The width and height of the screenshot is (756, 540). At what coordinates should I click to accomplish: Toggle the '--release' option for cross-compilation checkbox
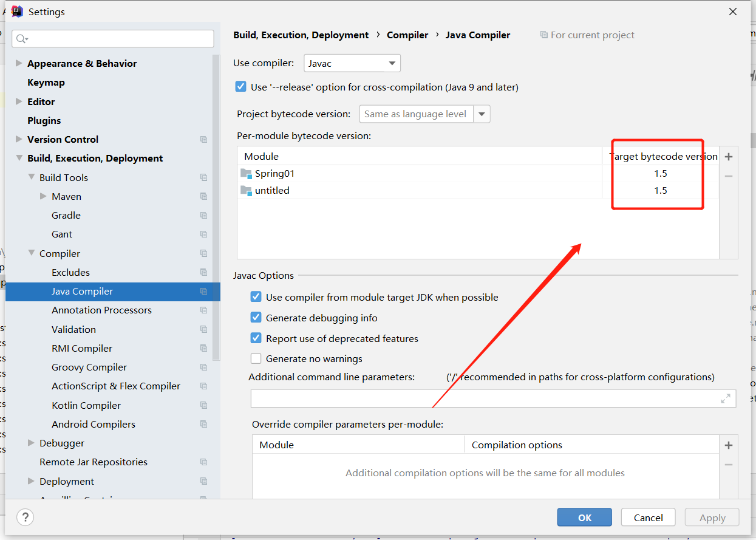click(x=241, y=87)
